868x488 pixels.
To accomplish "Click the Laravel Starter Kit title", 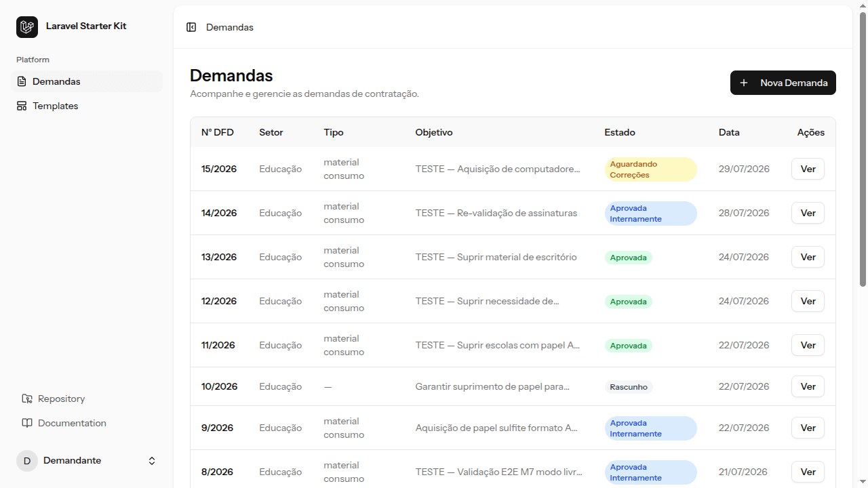I will pos(86,26).
